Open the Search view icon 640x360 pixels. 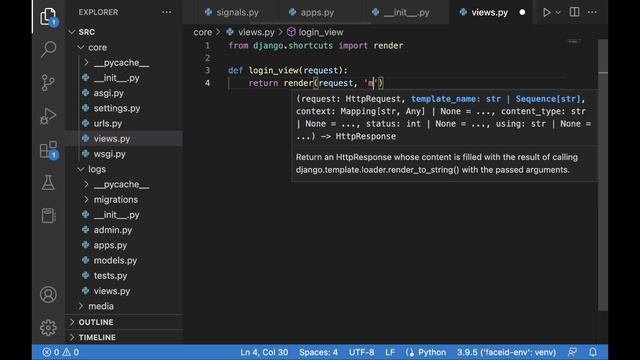48,49
